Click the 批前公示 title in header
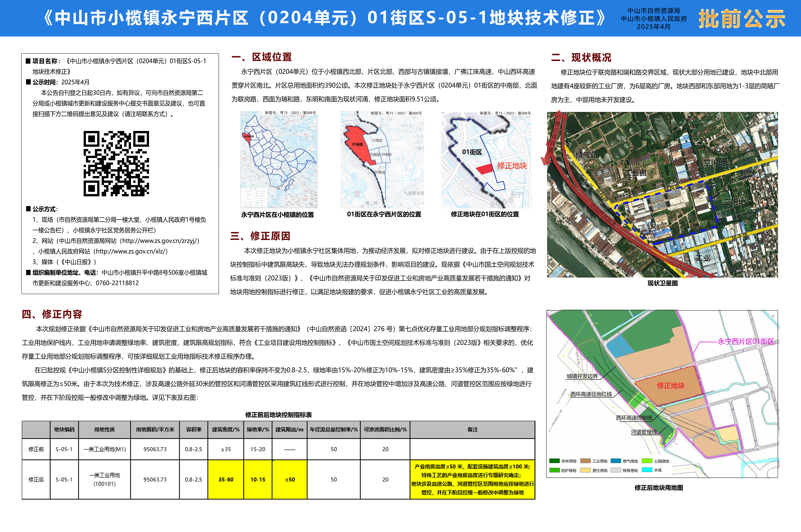 [x=742, y=19]
